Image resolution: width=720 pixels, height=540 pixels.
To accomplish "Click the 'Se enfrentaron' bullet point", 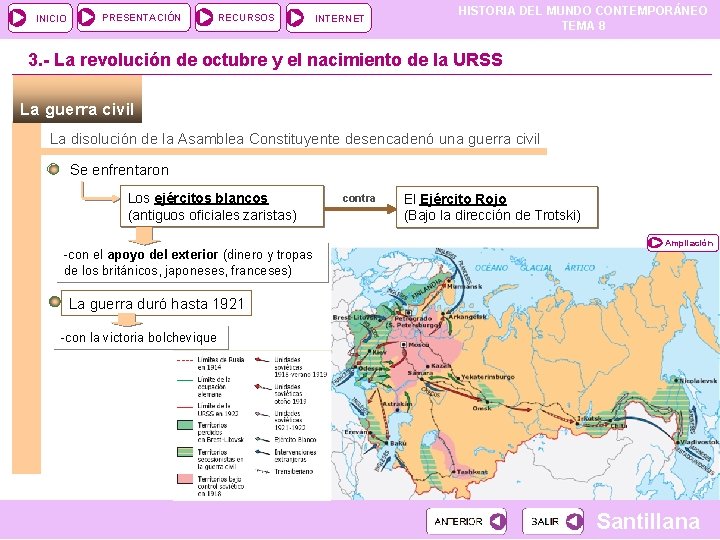I will click(53, 169).
